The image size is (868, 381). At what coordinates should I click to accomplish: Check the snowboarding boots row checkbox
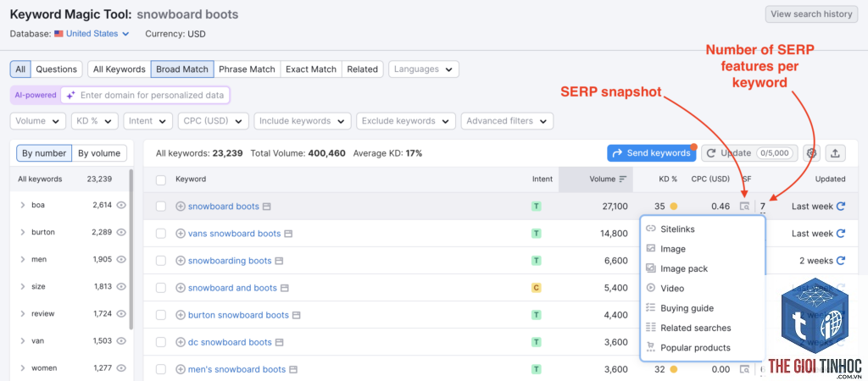pos(160,261)
